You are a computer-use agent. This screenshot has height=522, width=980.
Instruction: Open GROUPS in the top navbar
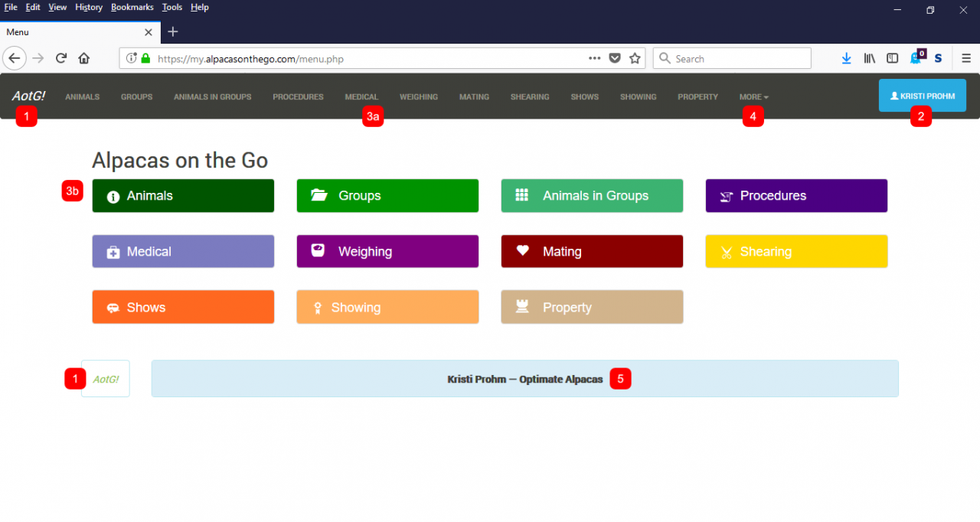coord(136,97)
